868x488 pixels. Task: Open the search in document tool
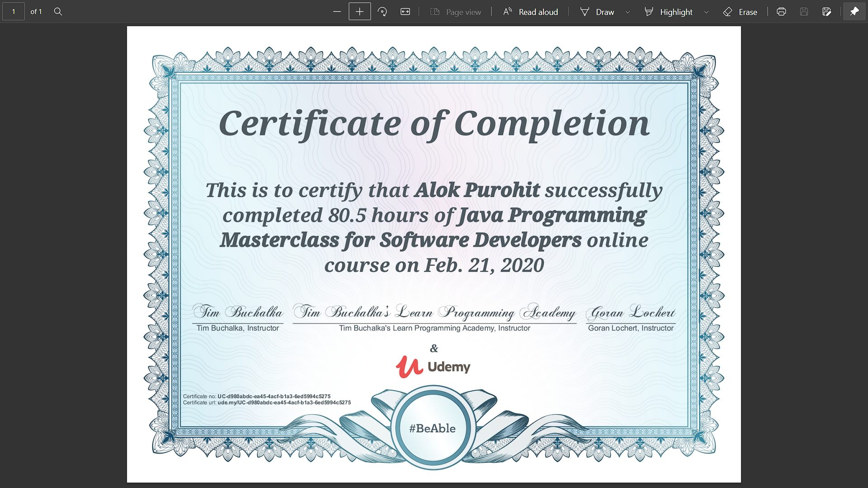pyautogui.click(x=58, y=12)
